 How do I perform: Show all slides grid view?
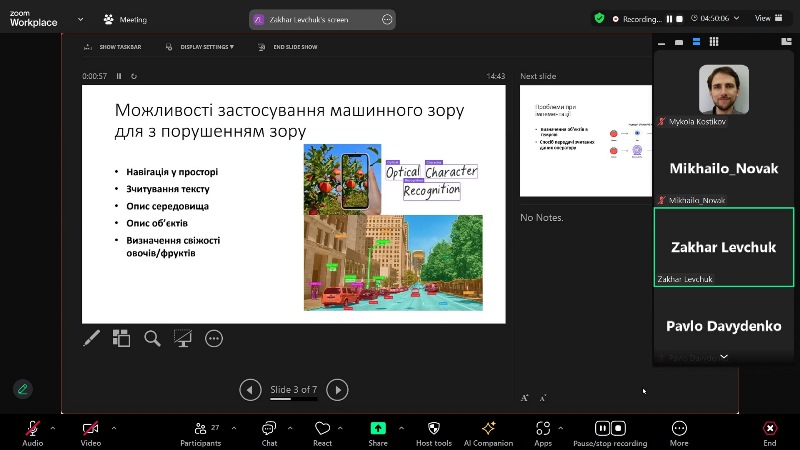(x=121, y=338)
